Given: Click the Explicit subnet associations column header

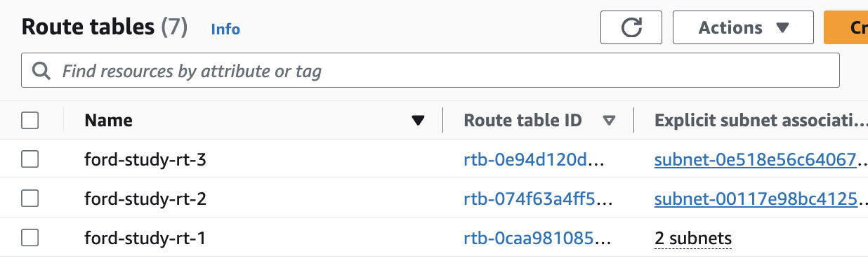Looking at the screenshot, I should [x=757, y=121].
